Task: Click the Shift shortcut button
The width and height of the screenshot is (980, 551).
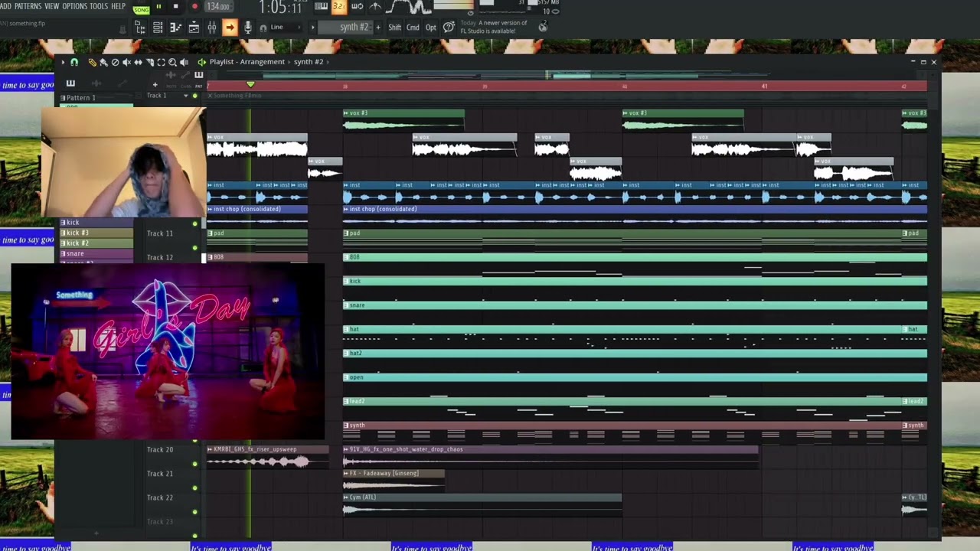Action: [394, 28]
